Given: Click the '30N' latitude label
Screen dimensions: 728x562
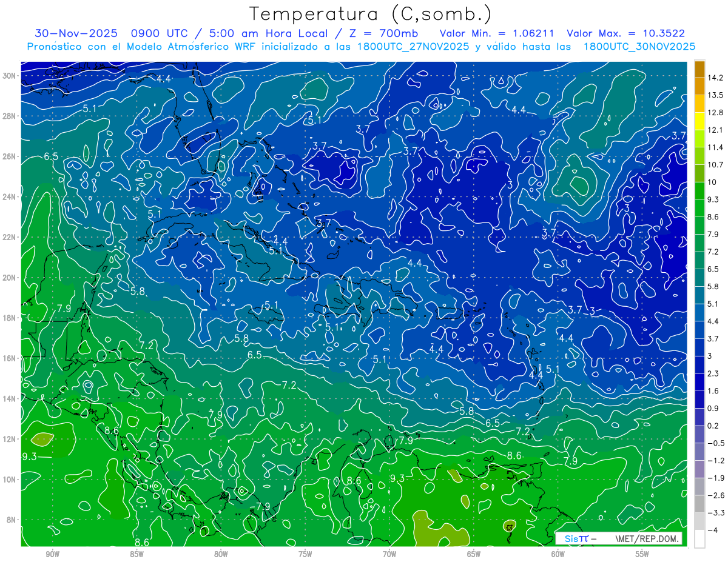Looking at the screenshot, I should tap(8, 76).
